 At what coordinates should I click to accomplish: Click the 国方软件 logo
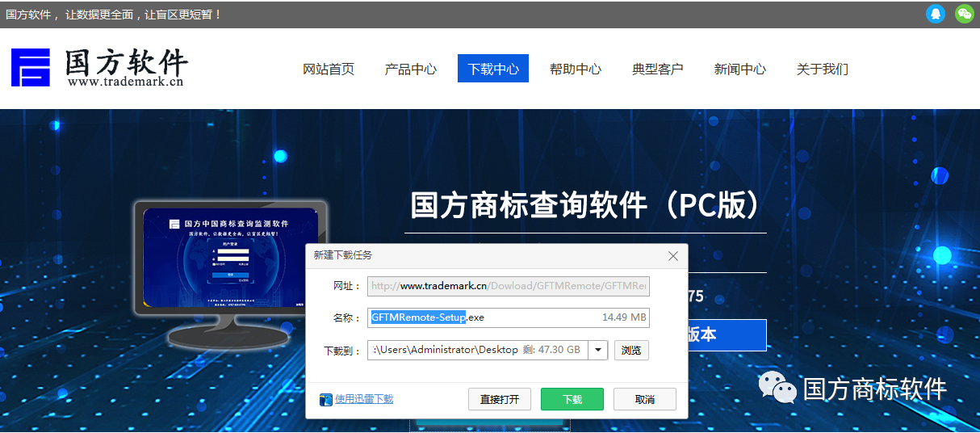(99, 68)
